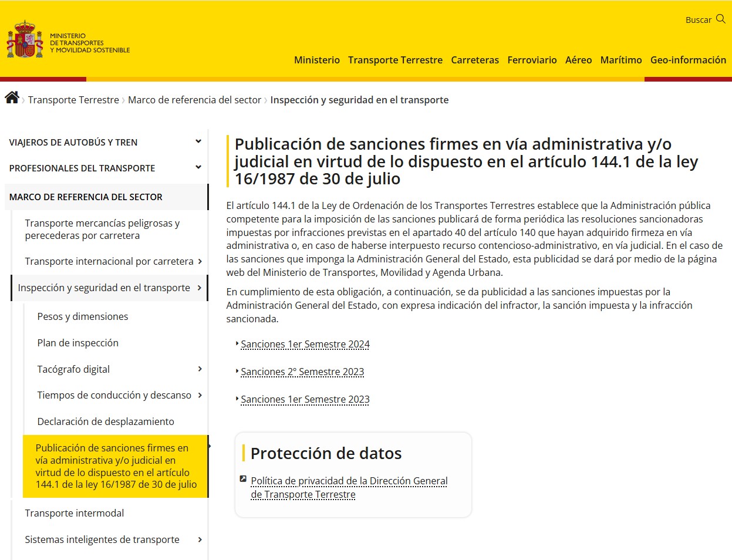Expand the Sistemas inteligentes de transporte arrow
732x560 pixels.
coord(200,539)
